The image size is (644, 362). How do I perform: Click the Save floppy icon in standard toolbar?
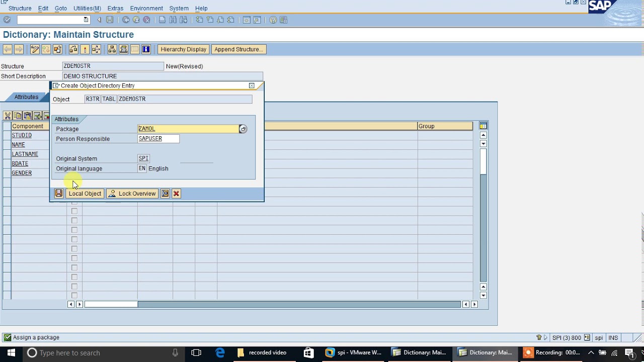[x=110, y=20]
